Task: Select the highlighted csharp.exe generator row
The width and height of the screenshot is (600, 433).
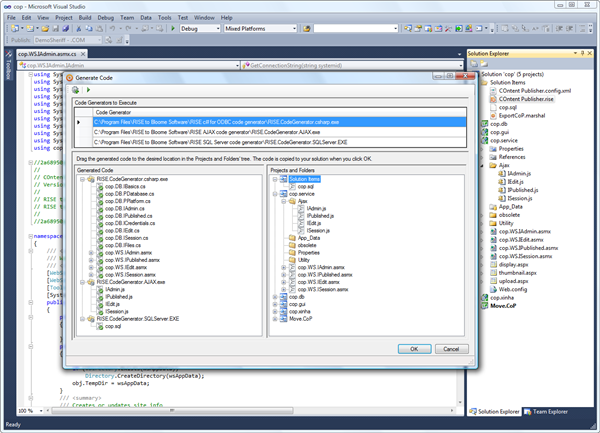Action: 279,122
